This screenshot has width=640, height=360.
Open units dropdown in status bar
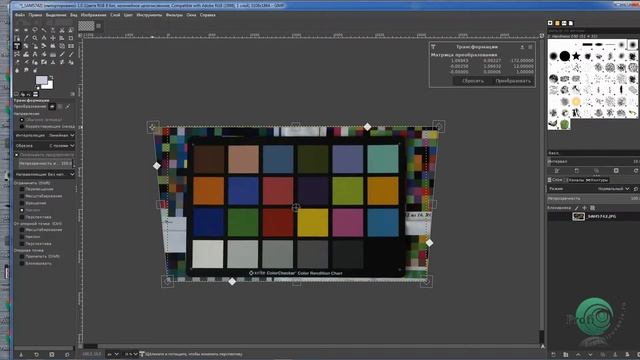point(113,354)
